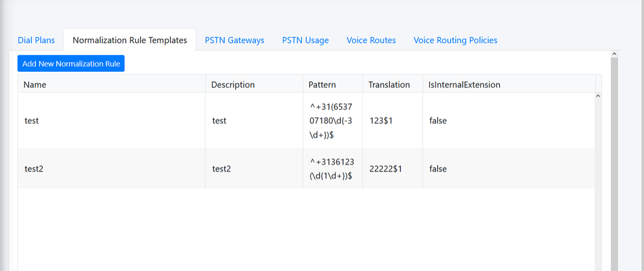Click Add New Normalization Rule button

click(x=71, y=63)
